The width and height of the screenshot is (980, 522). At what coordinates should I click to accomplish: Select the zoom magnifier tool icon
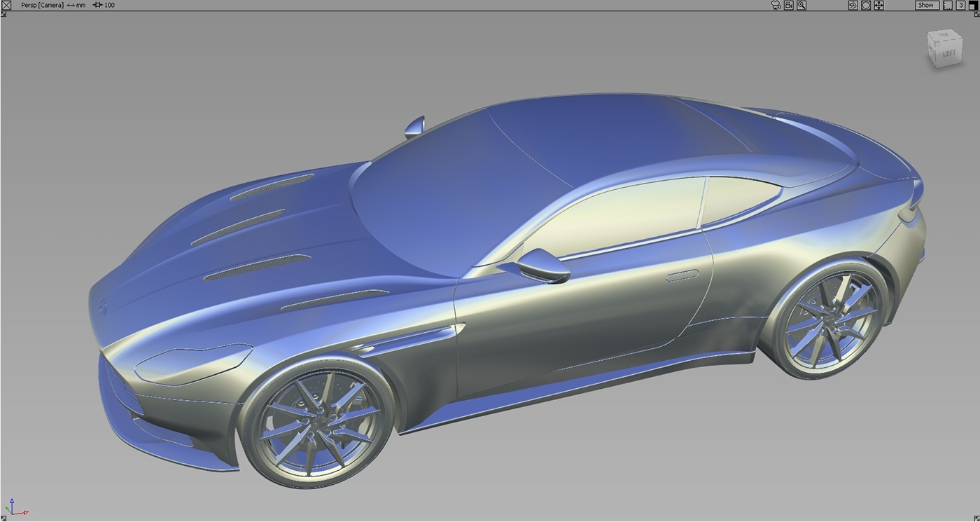coord(801,5)
